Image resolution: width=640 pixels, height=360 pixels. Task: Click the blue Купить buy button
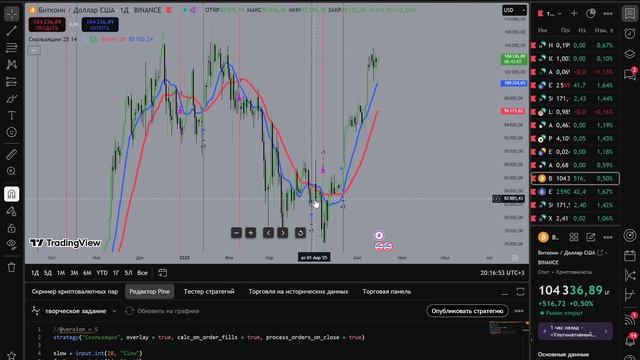pyautogui.click(x=100, y=24)
